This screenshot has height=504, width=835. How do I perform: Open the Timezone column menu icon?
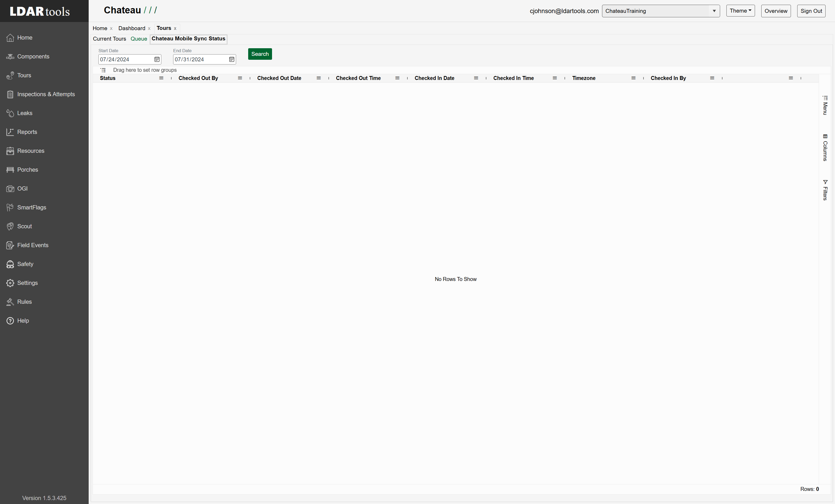point(633,78)
